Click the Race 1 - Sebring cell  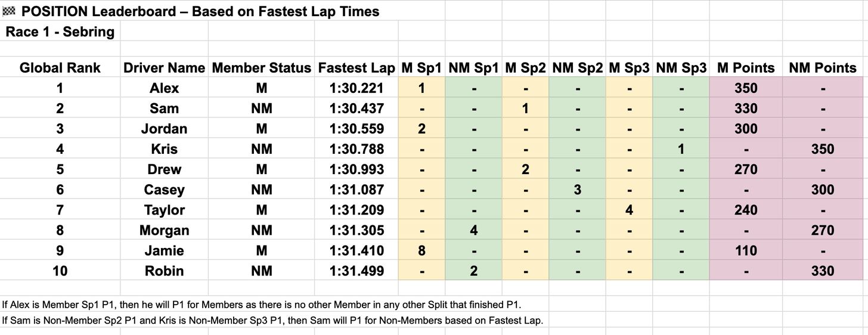point(60,31)
